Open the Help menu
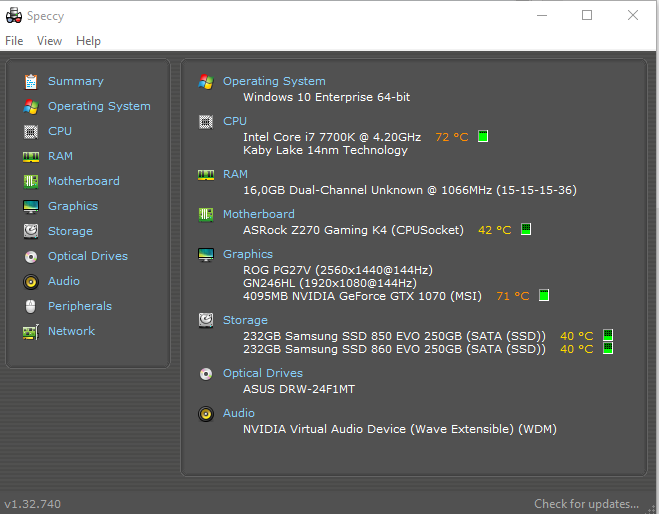This screenshot has width=659, height=514. (x=88, y=41)
